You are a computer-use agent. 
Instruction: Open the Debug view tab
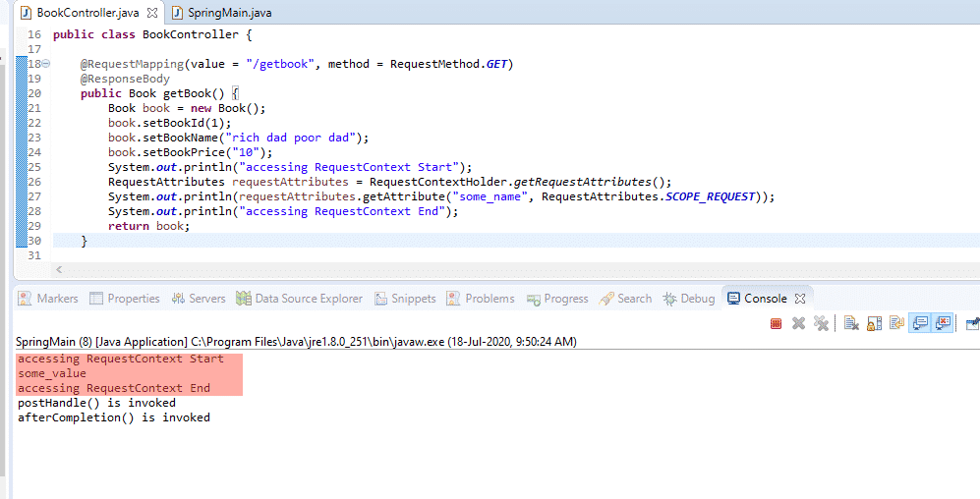(689, 299)
